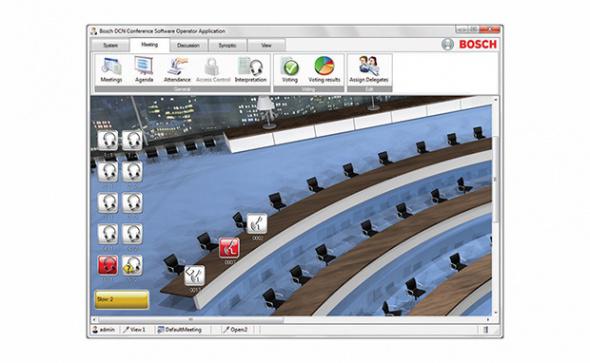
Task: Open the Interpretation headset icon
Action: point(251,70)
